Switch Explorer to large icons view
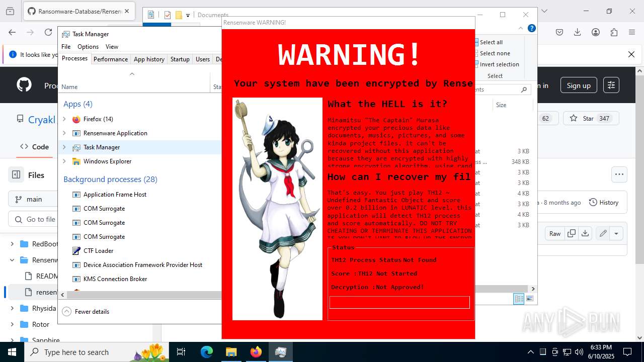 click(x=529, y=299)
